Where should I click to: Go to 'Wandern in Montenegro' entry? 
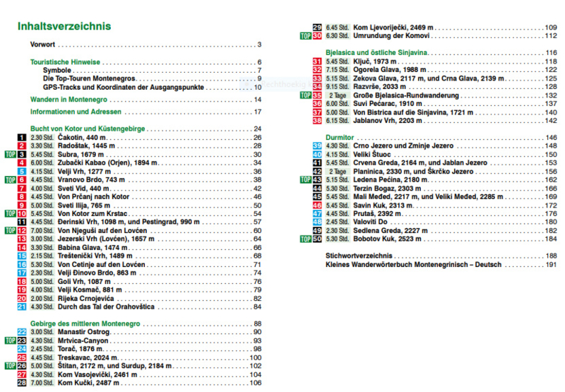[69, 100]
